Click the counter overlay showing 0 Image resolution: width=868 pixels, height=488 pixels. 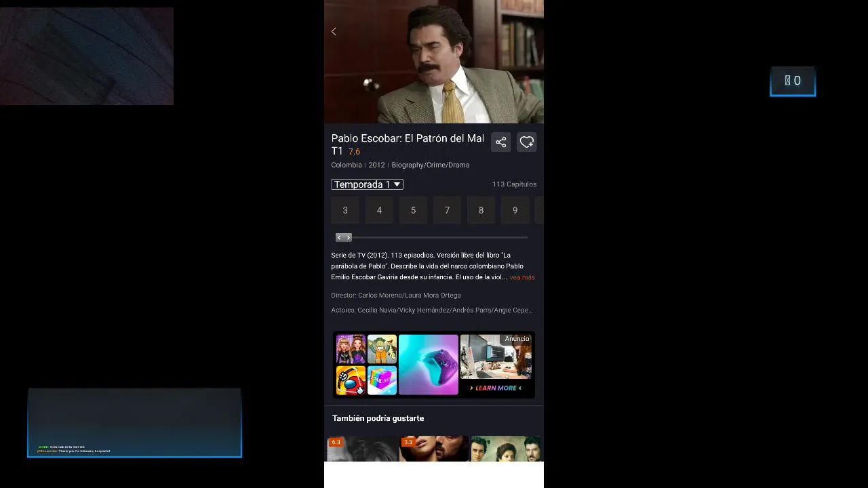tap(793, 81)
